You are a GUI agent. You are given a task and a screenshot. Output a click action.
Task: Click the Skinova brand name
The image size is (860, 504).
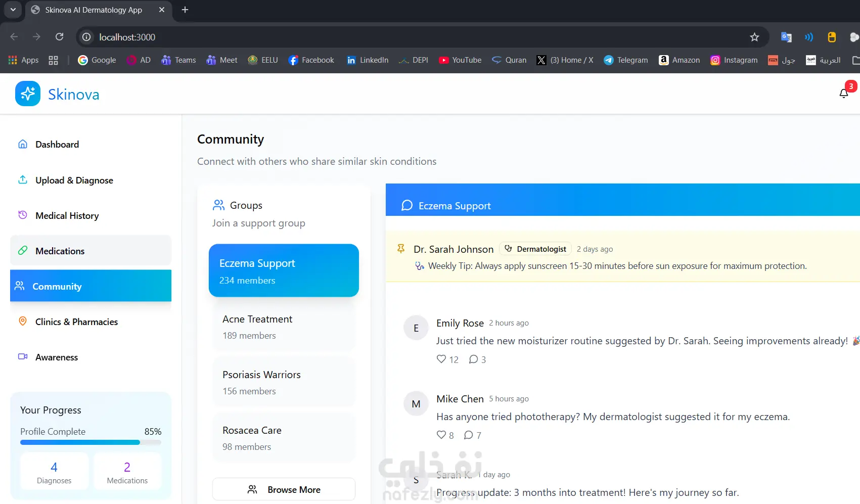click(74, 95)
